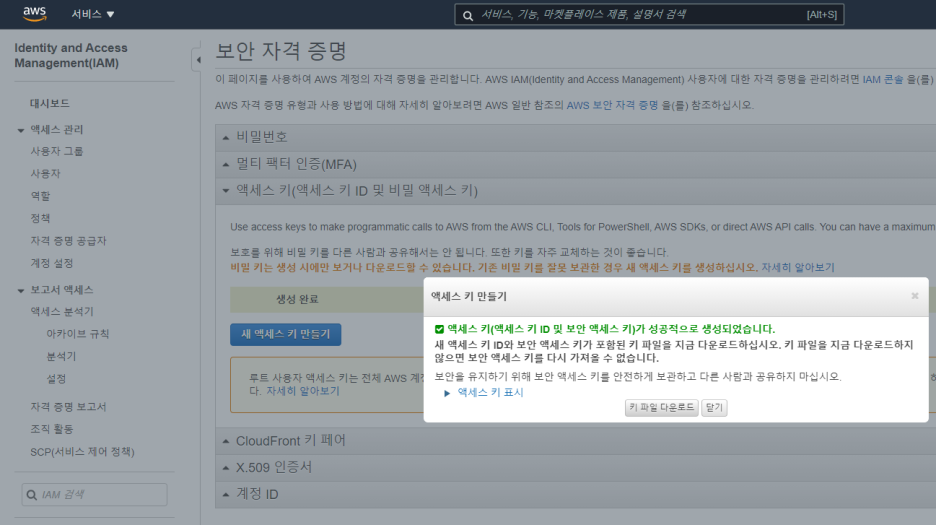Expand 액세스 키 표시 disclosure triangle
This screenshot has width=936, height=525.
pyautogui.click(x=447, y=393)
